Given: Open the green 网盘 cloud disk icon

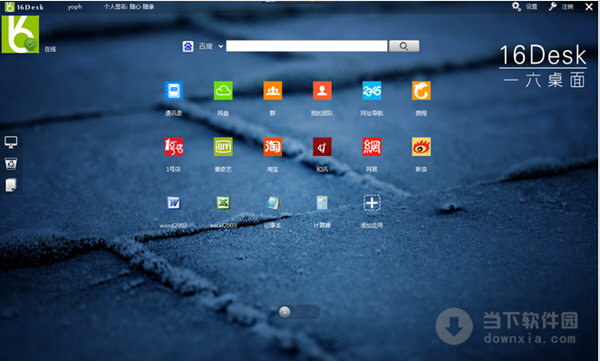Looking at the screenshot, I should pyautogui.click(x=223, y=91).
